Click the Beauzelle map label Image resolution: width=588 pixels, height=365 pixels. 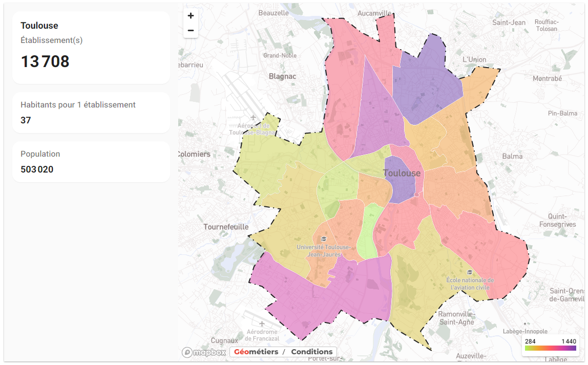click(x=274, y=13)
